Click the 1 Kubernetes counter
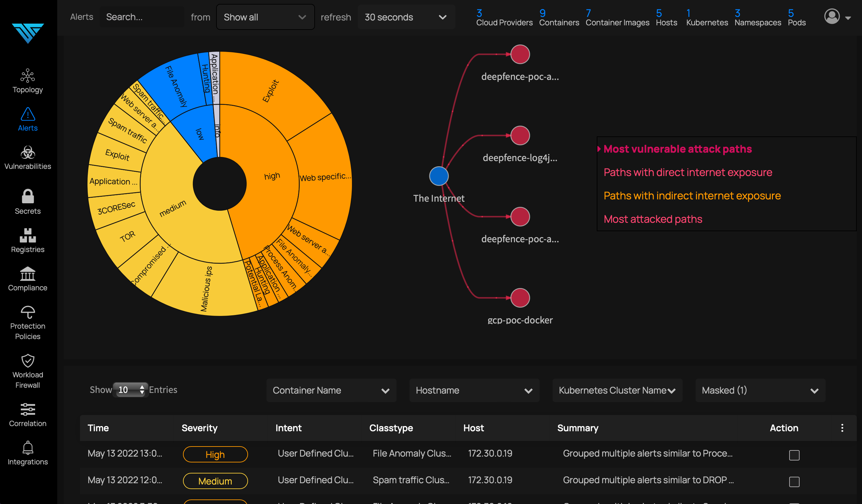 pos(707,18)
